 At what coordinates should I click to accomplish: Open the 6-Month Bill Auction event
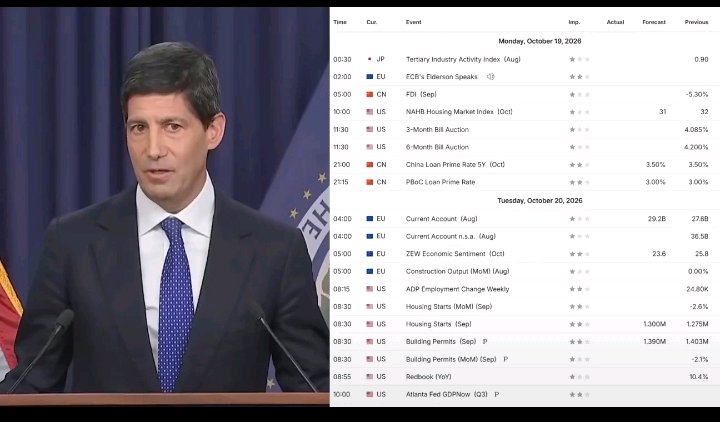click(437, 147)
